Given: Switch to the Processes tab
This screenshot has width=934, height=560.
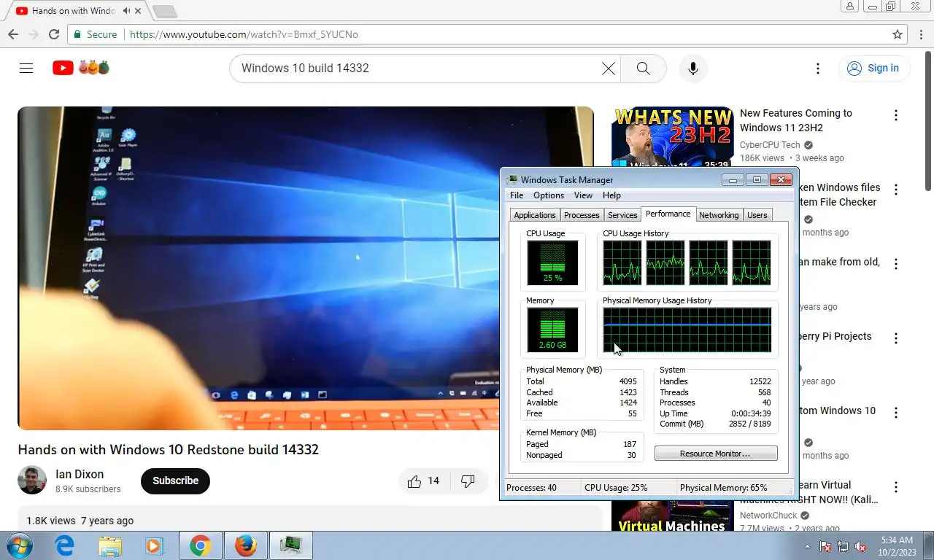Looking at the screenshot, I should [582, 215].
